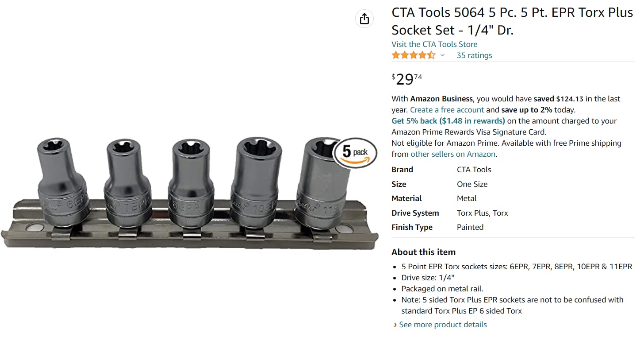Click the $29.74 price
Viewport: 644px width, 337px height.
click(407, 79)
